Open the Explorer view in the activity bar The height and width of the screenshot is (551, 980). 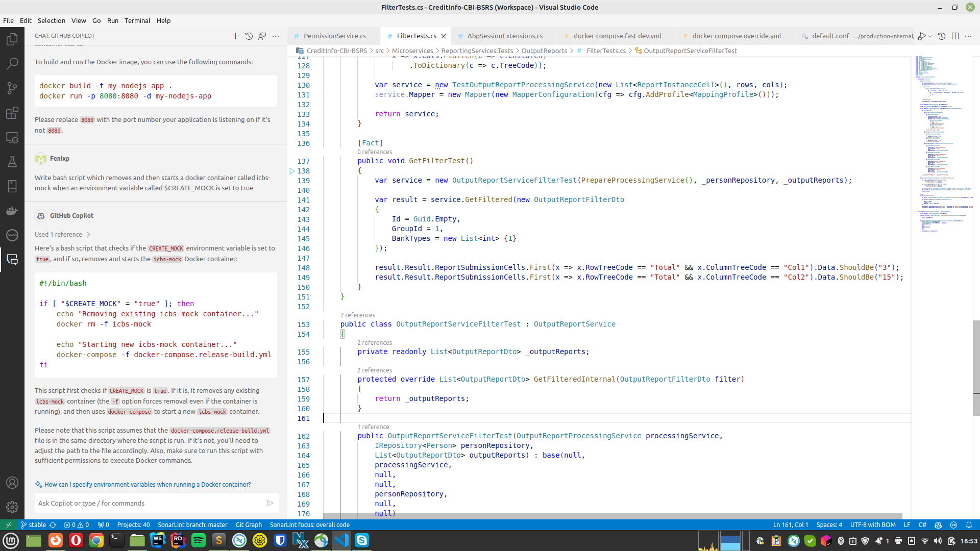(x=12, y=39)
